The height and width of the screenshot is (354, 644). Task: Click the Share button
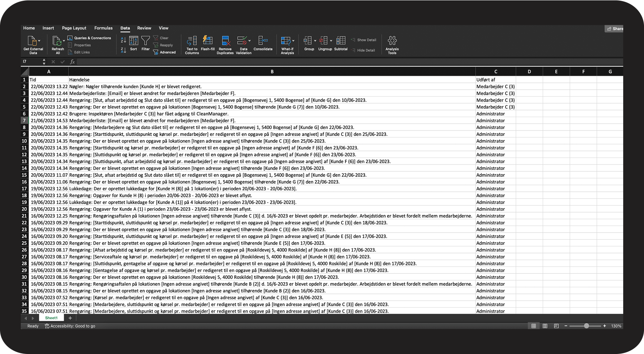[614, 28]
